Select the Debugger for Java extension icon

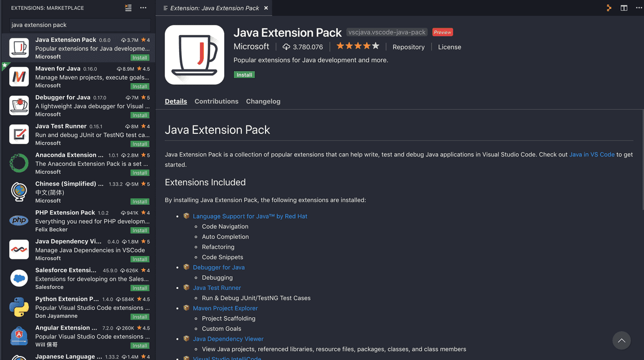pos(19,106)
